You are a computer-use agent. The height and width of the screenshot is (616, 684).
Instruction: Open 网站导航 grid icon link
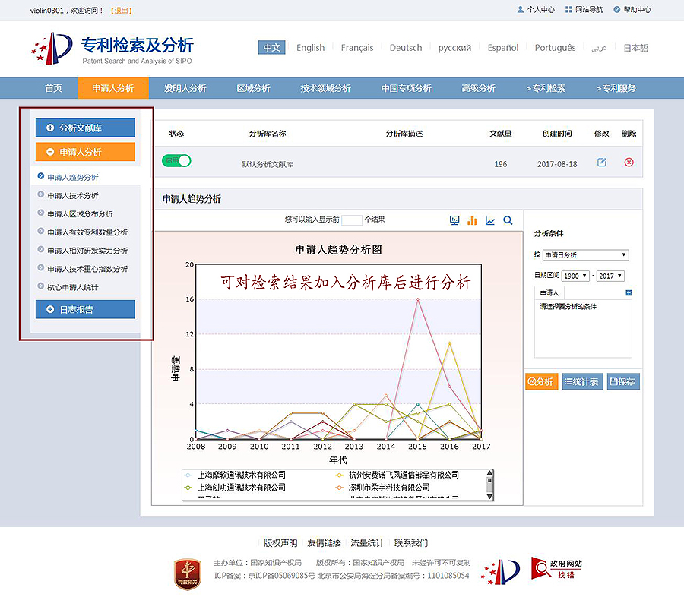click(x=584, y=10)
